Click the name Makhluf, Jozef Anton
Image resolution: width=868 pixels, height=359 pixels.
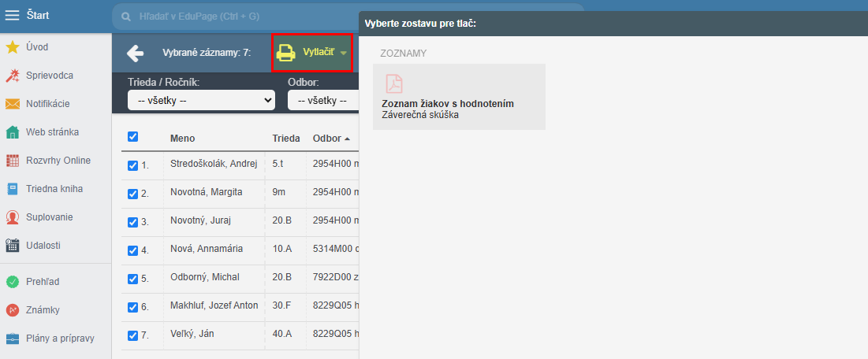214,305
